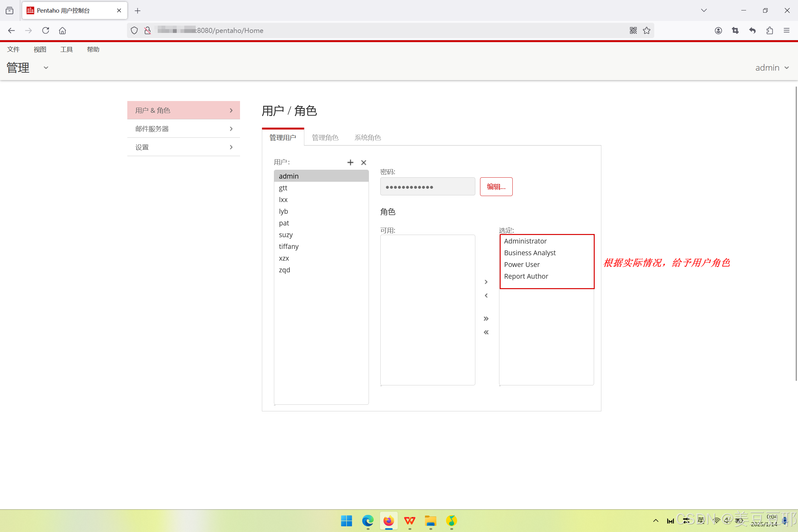Expand the 管理 perspective dropdown
This screenshot has width=798, height=532.
[x=46, y=67]
